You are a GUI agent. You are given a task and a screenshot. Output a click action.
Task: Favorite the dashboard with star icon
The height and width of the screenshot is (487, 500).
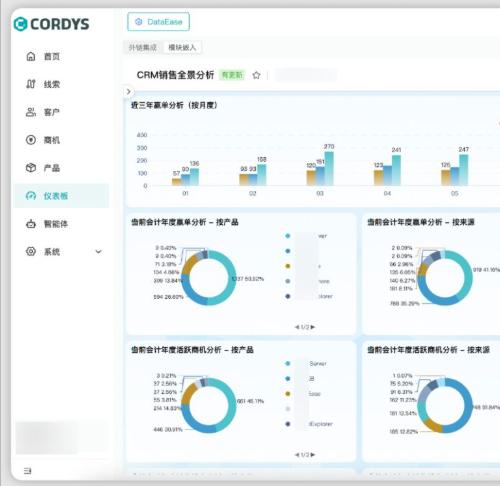tap(256, 75)
